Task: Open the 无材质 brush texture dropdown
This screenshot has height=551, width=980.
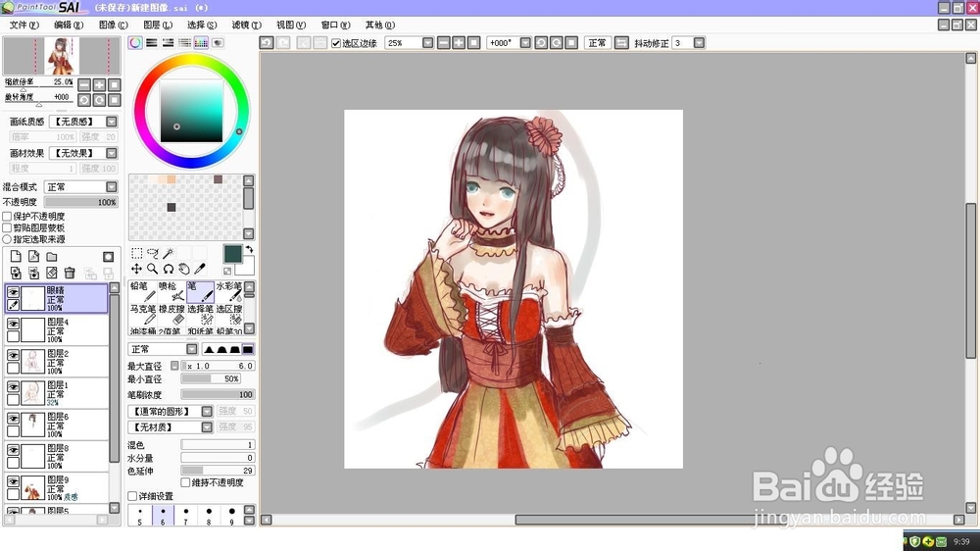Action: click(x=207, y=426)
